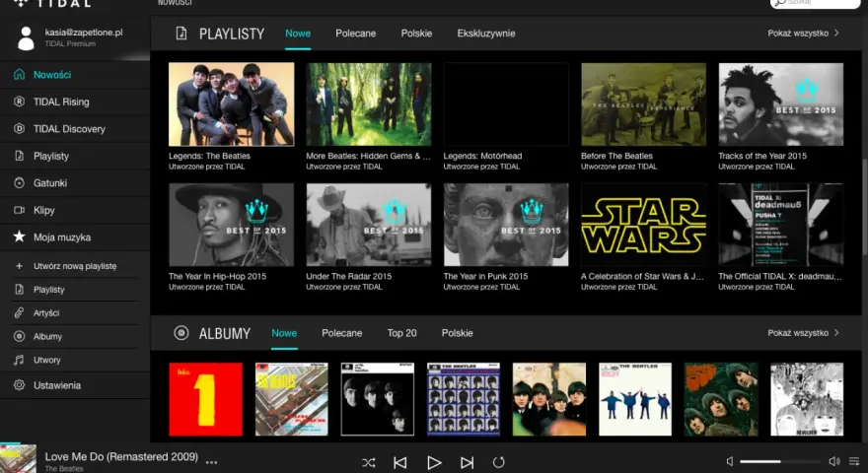Click plus icon to create new playlist
The width and height of the screenshot is (868, 473).
19,266
